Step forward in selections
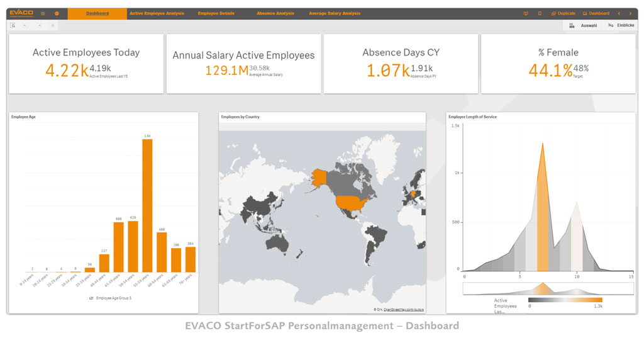 click(x=40, y=25)
